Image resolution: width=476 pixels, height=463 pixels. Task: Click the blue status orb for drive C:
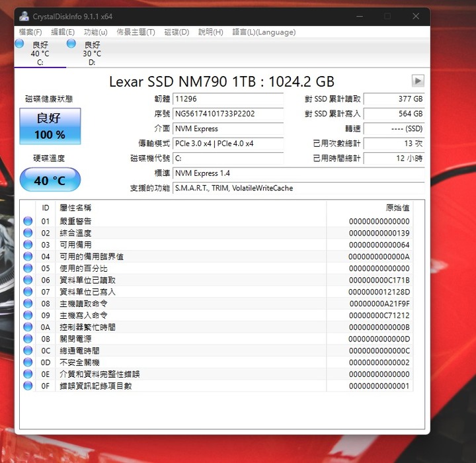[19, 44]
